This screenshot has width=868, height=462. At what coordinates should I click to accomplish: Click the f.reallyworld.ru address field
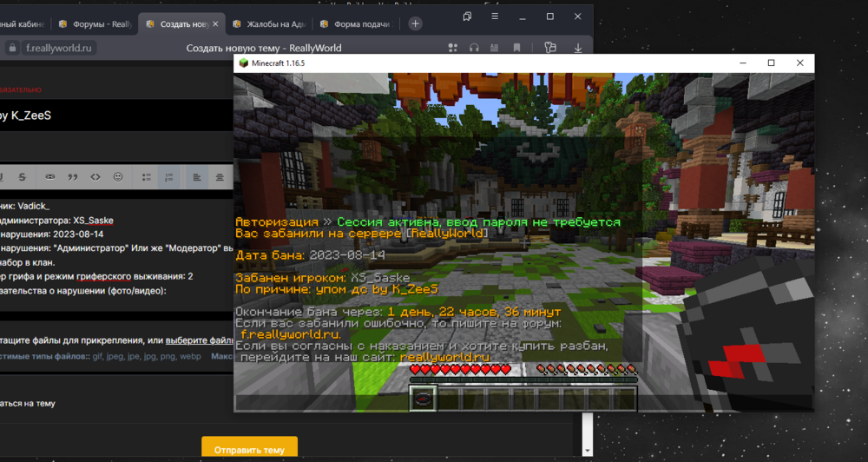tap(58, 48)
